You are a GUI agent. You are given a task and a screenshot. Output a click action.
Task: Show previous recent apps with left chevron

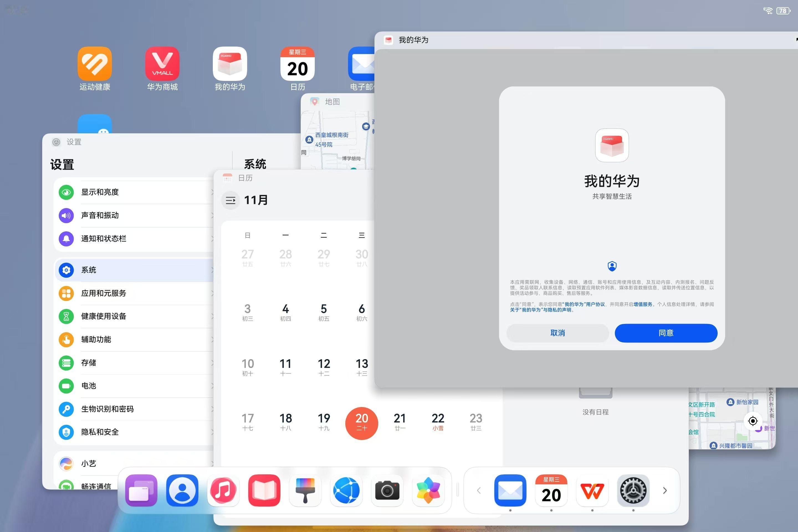tap(479, 490)
